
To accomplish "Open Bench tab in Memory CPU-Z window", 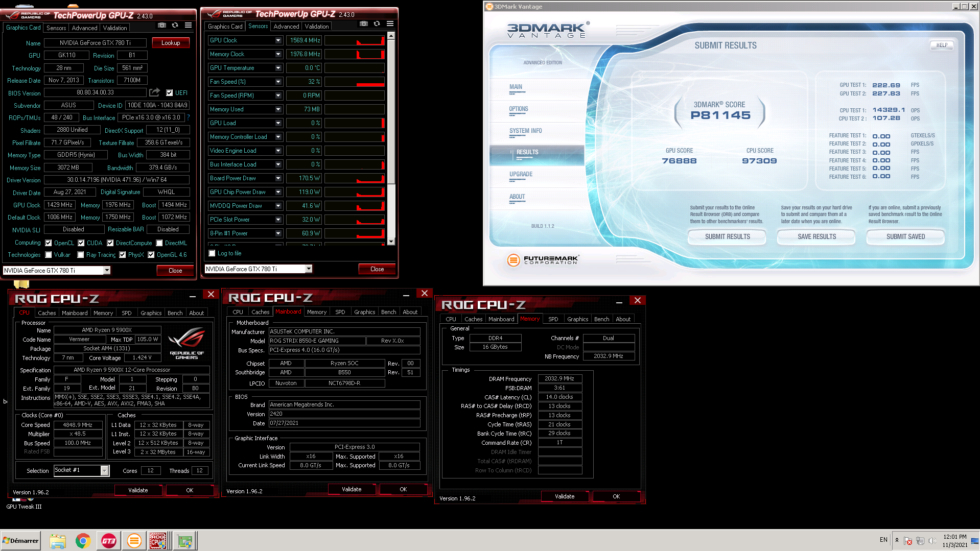I will pos(602,319).
